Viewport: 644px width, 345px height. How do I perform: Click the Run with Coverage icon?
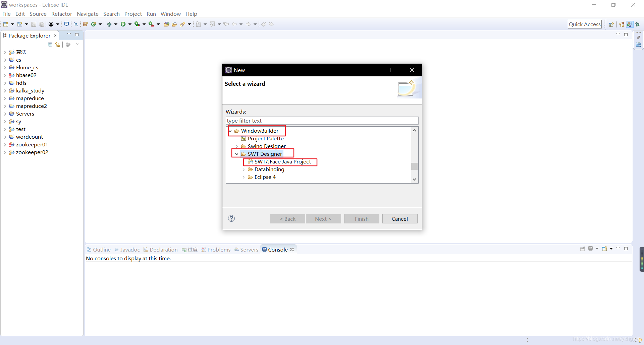[x=137, y=24]
